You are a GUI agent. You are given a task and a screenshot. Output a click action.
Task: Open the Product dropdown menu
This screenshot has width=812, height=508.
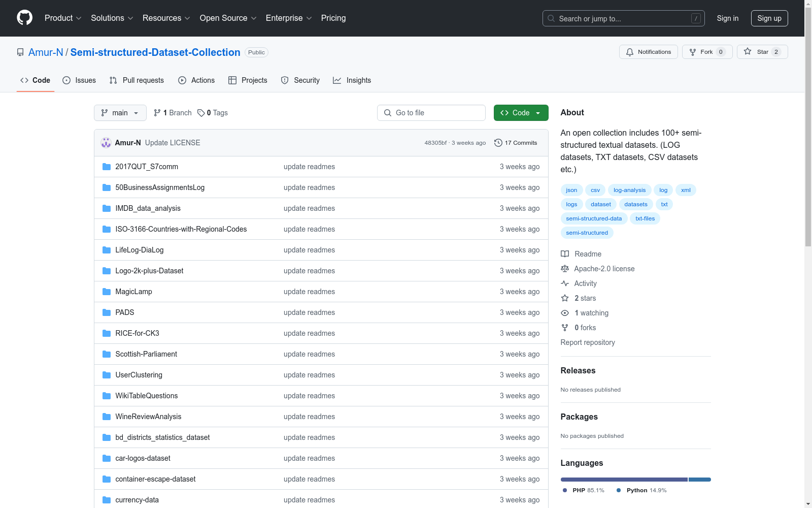pos(63,18)
